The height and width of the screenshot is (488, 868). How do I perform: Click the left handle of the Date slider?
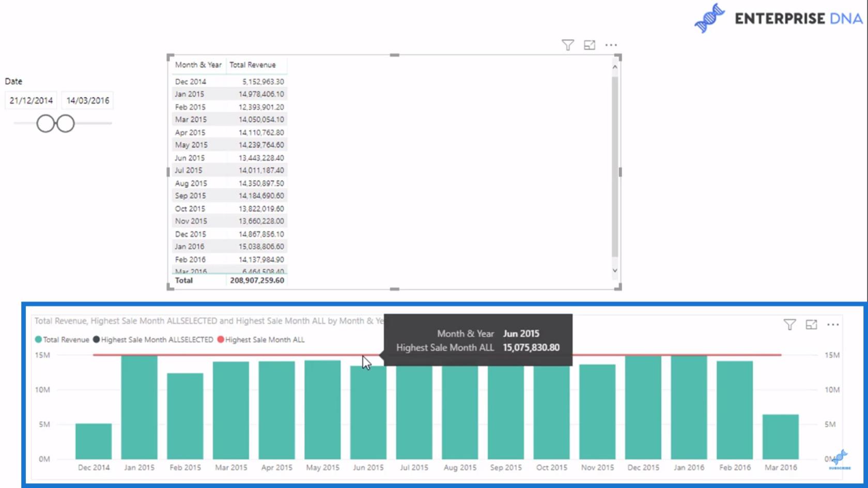[x=45, y=124]
